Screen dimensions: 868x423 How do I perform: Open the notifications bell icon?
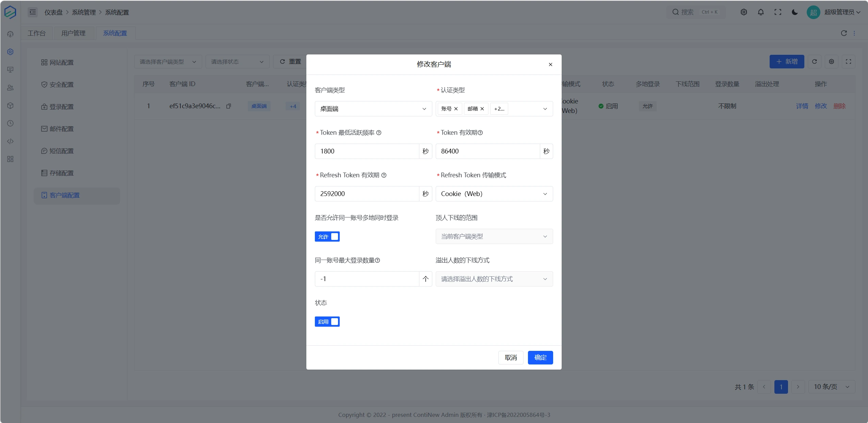761,12
